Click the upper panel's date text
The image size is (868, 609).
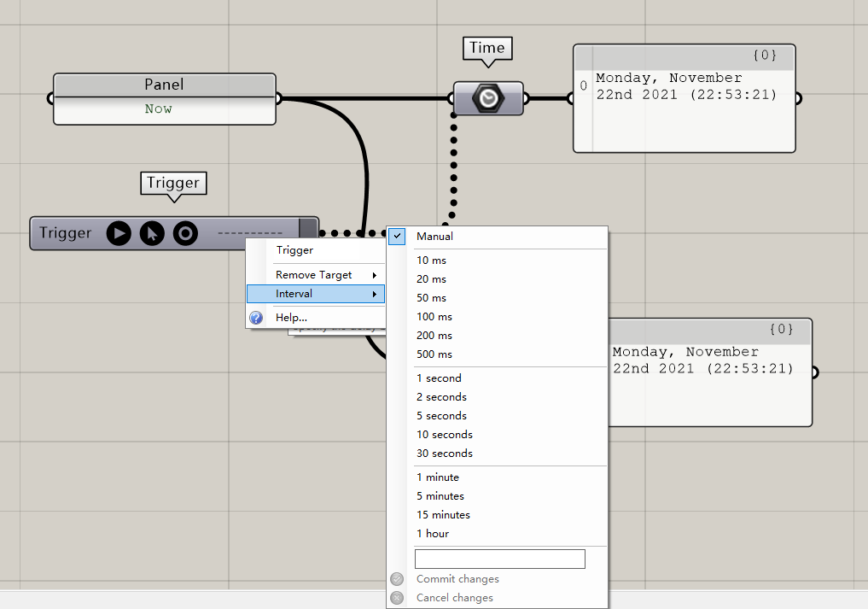tap(686, 86)
